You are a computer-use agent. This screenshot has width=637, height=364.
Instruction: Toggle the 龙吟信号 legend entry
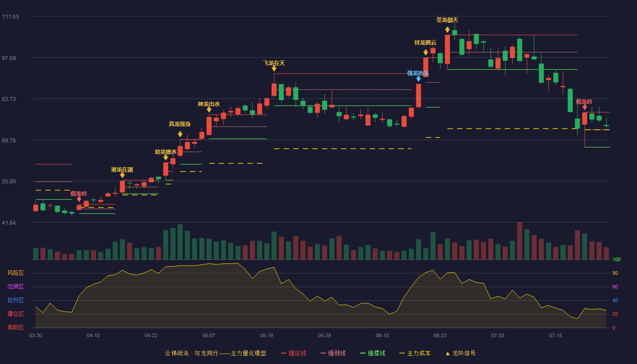[460, 353]
